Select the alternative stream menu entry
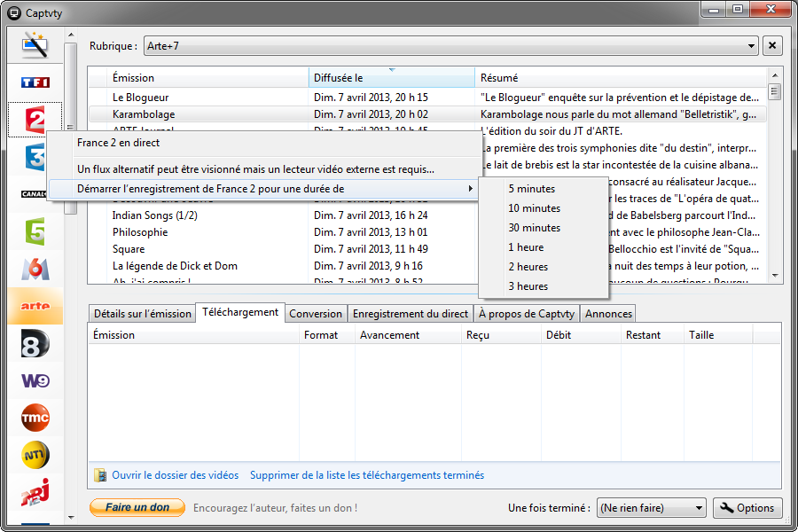This screenshot has width=798, height=532. point(263,169)
